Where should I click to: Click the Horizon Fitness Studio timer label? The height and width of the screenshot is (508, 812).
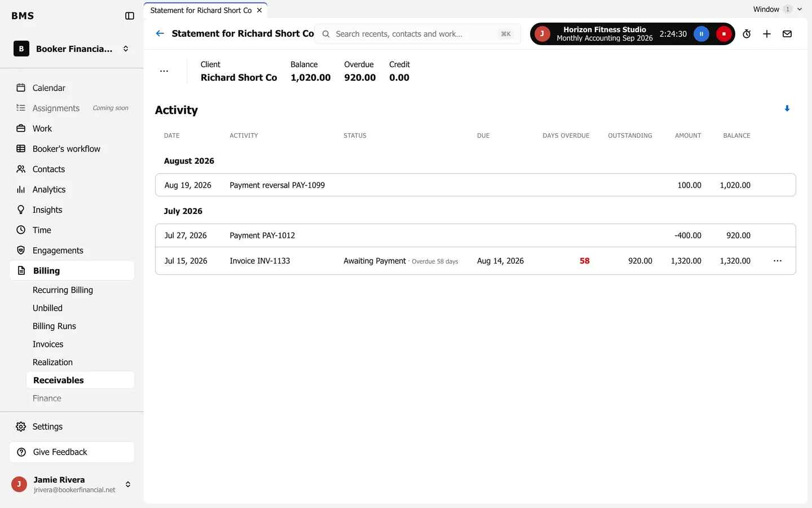tap(604, 34)
